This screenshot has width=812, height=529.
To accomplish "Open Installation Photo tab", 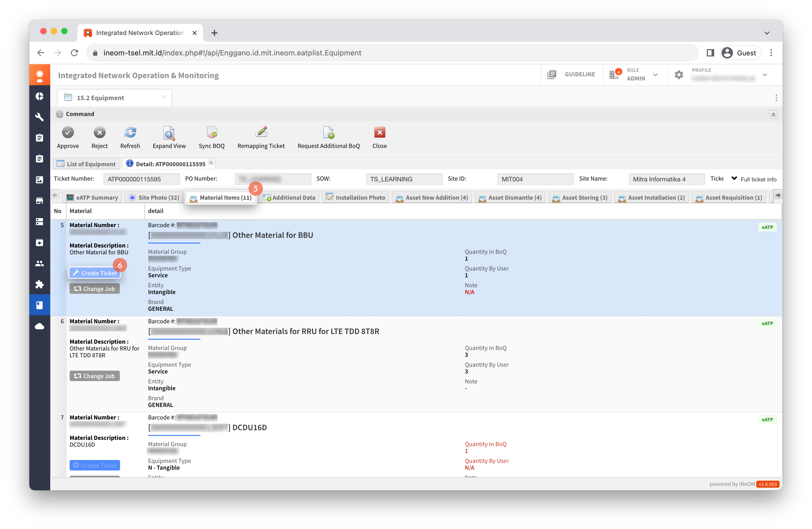I will 356,197.
